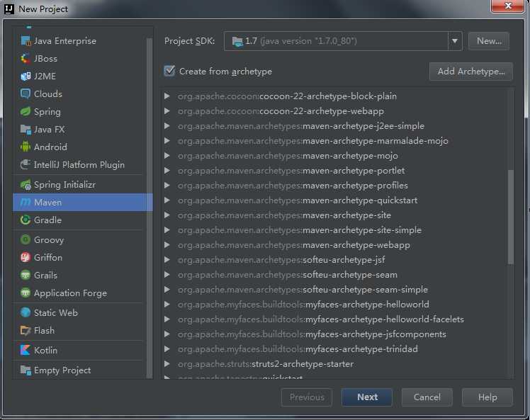Click the Maven icon
This screenshot has height=420, width=530.
pos(26,202)
